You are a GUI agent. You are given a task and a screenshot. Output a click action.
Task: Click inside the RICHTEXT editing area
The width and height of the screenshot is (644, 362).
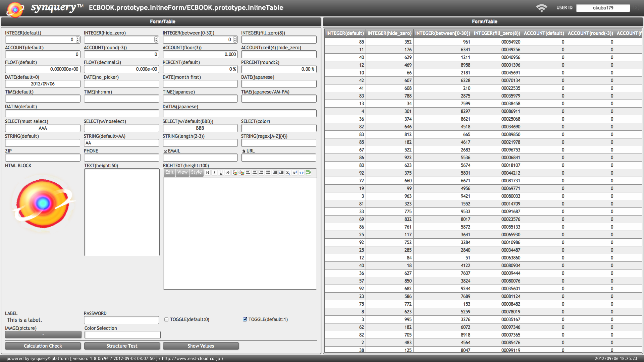pyautogui.click(x=240, y=233)
